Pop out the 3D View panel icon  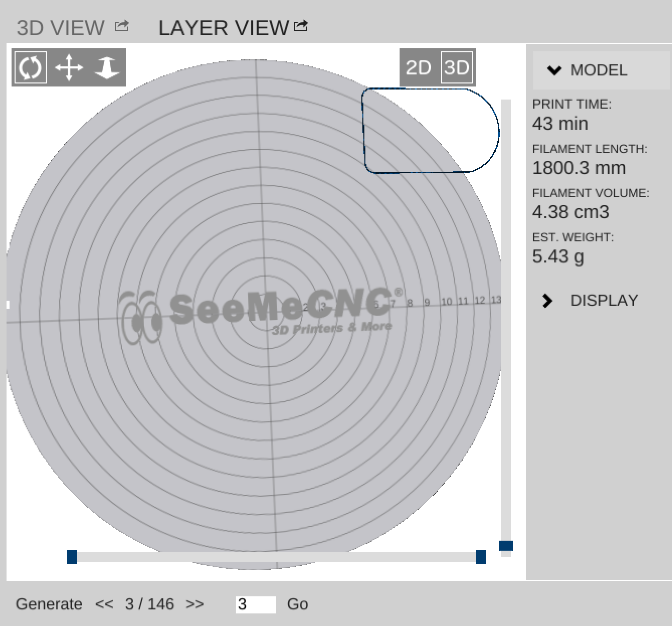coord(122,26)
